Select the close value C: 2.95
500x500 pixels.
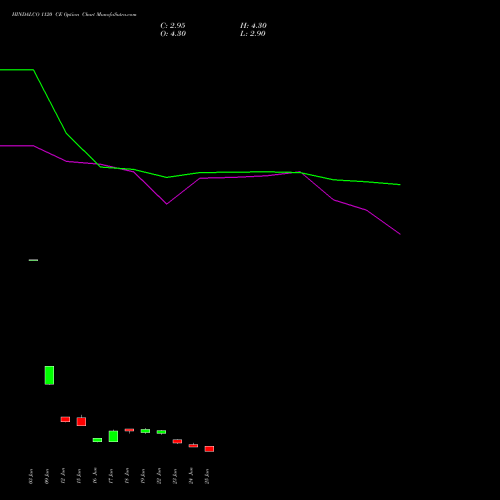(x=173, y=26)
